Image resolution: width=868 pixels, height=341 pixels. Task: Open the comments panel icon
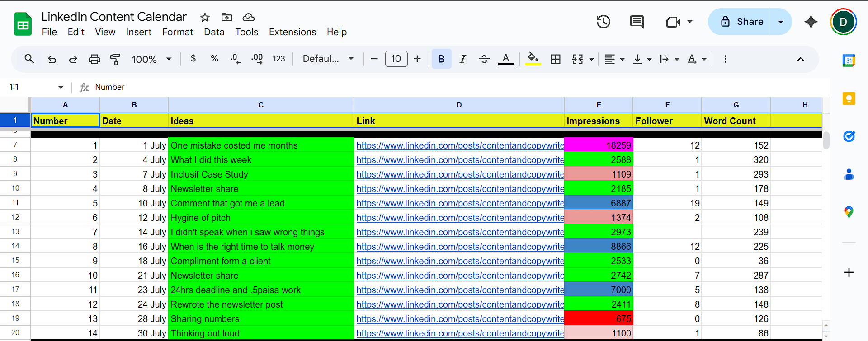(x=637, y=22)
